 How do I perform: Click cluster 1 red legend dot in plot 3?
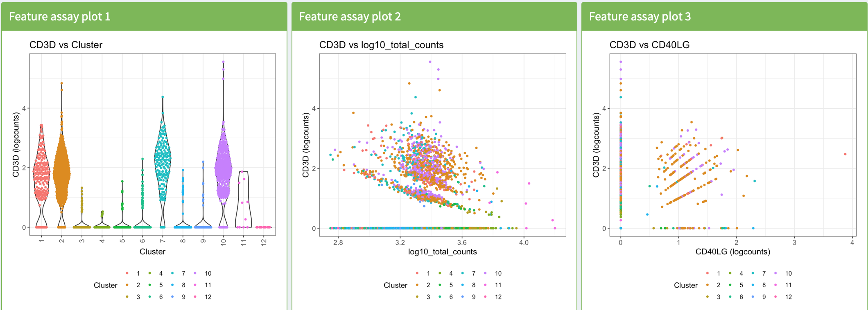pyautogui.click(x=708, y=273)
